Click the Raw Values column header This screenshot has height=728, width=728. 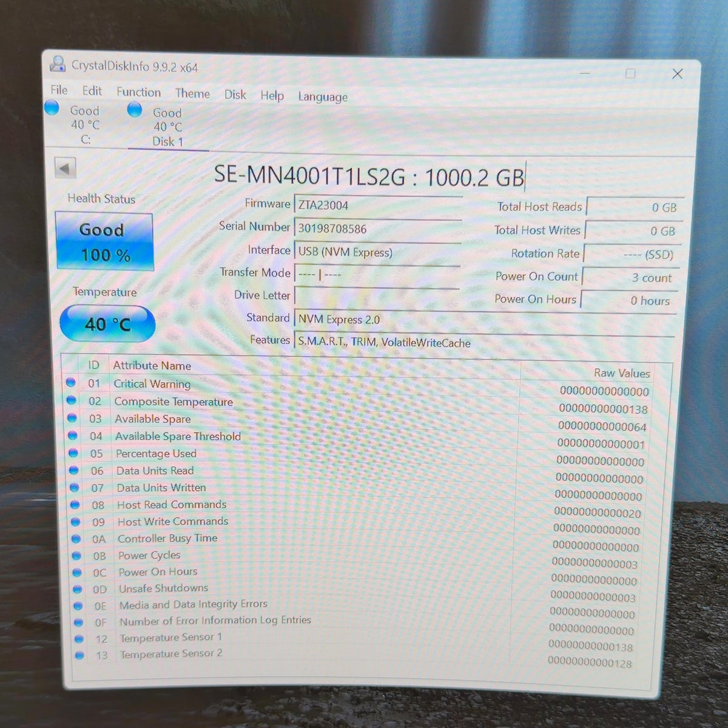622,373
